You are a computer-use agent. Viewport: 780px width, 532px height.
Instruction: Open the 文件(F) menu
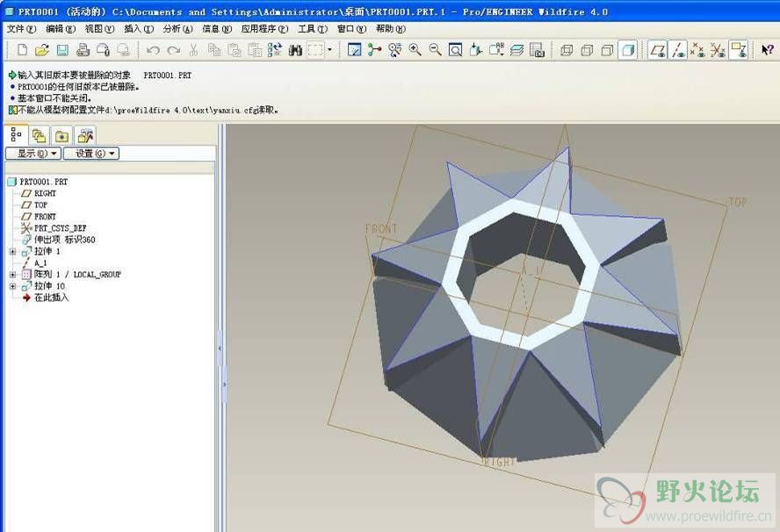[x=21, y=29]
